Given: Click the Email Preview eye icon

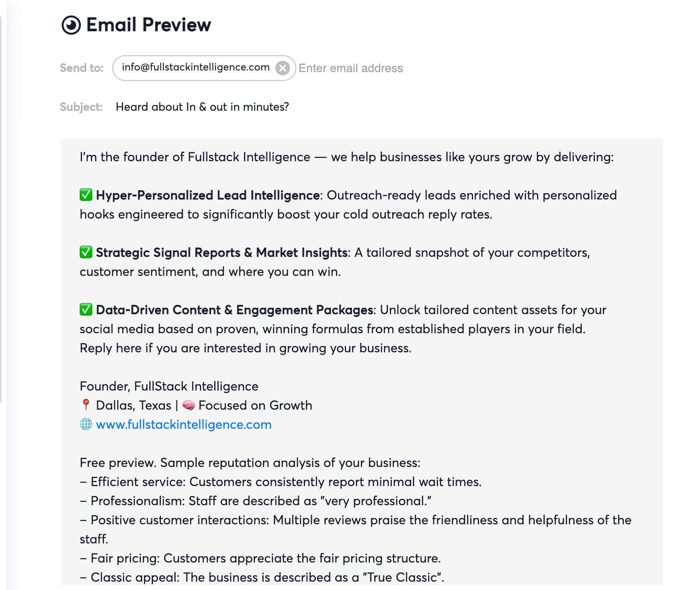Looking at the screenshot, I should [x=71, y=25].
